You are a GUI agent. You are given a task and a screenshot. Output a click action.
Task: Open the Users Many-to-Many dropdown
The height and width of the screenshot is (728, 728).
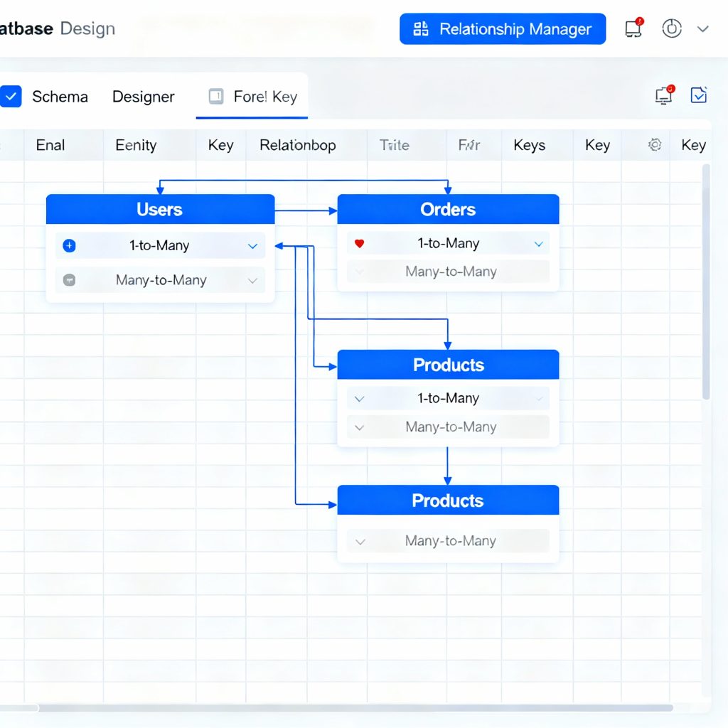252,280
